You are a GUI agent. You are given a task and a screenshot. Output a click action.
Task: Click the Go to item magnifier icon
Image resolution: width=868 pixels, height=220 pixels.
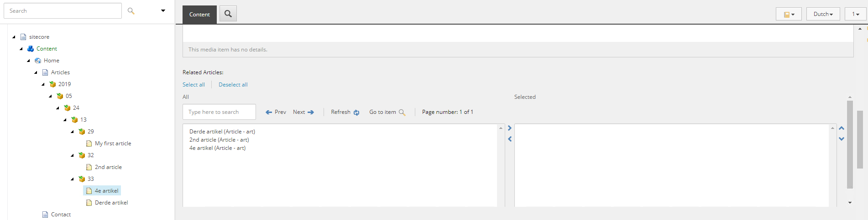point(402,113)
